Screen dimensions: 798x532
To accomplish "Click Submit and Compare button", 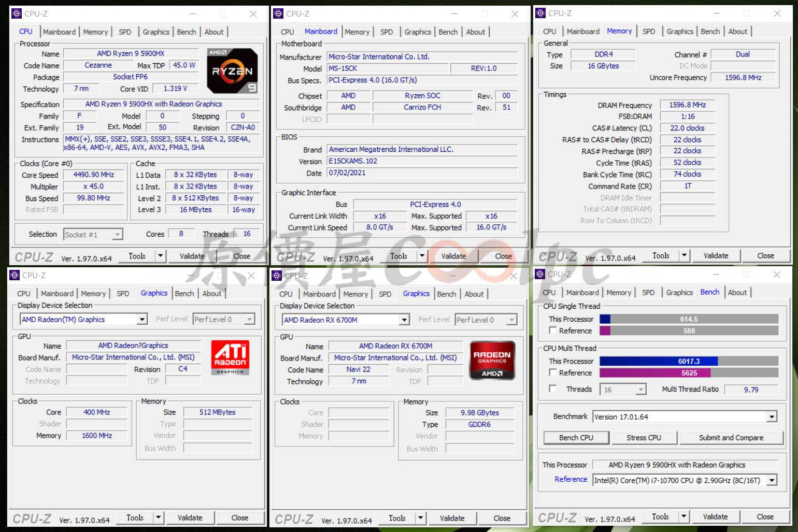I will coord(731,438).
